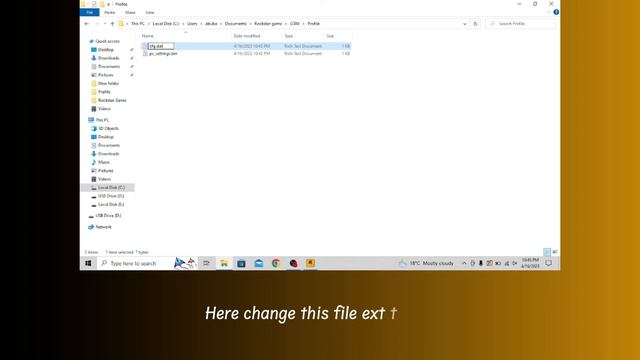Open Pictures under Quick access
The width and height of the screenshot is (640, 360).
point(105,75)
